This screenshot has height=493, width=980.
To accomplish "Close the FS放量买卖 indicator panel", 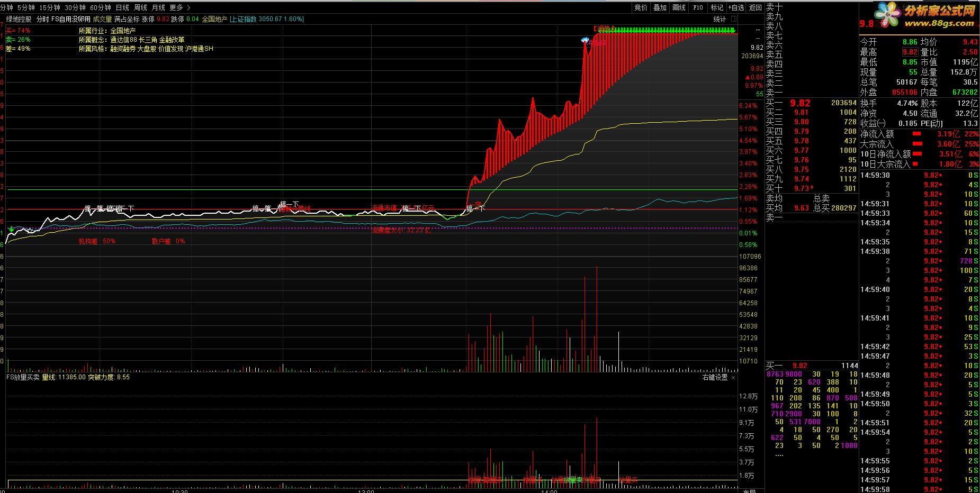I will (733, 377).
